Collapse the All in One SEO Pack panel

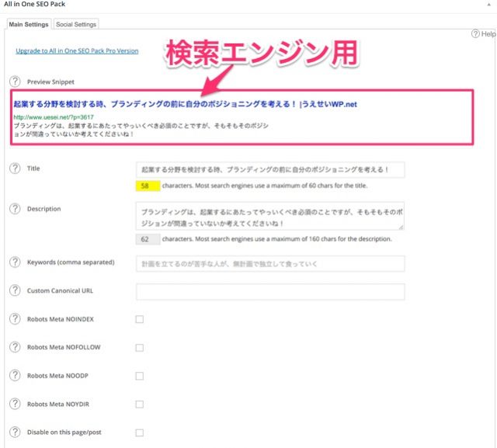pos(488,5)
